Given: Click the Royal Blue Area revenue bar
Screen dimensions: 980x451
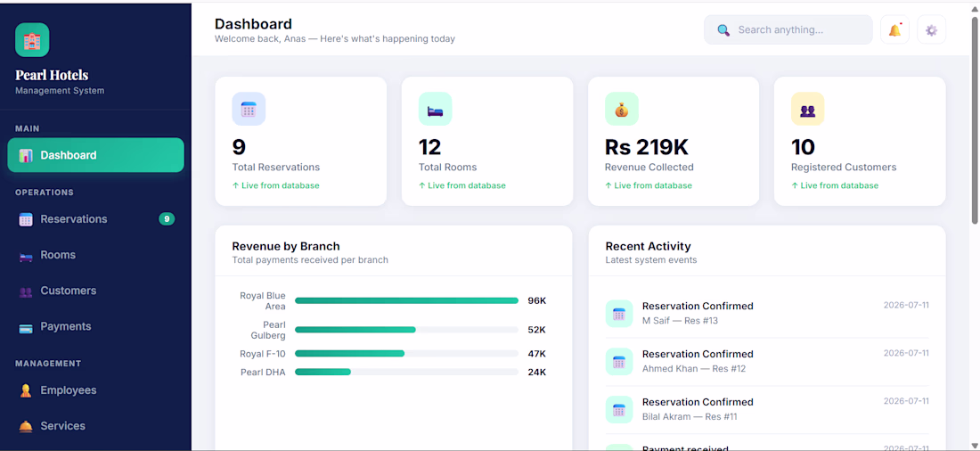Looking at the screenshot, I should pos(406,301).
